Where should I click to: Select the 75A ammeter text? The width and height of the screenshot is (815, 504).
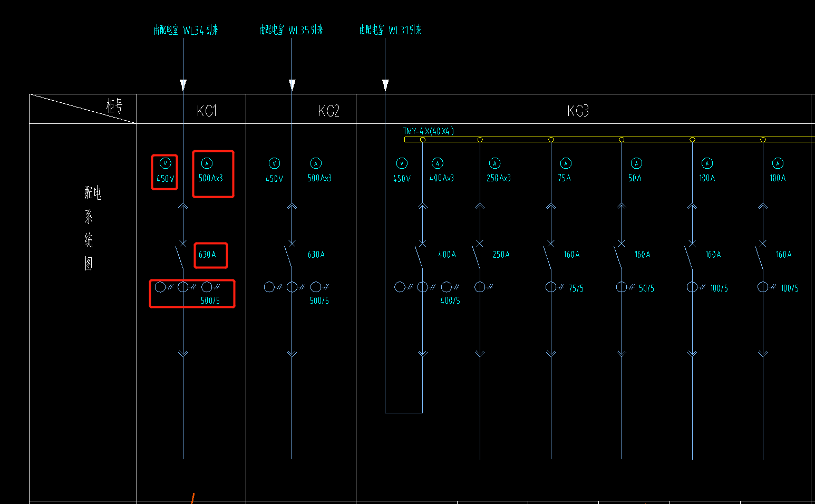tap(565, 178)
